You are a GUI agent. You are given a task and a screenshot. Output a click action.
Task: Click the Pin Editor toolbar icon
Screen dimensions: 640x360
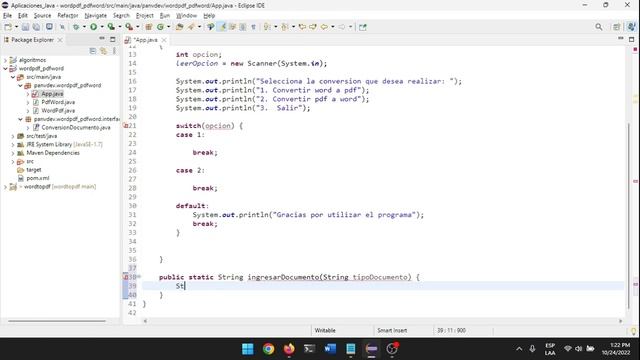pos(363,27)
